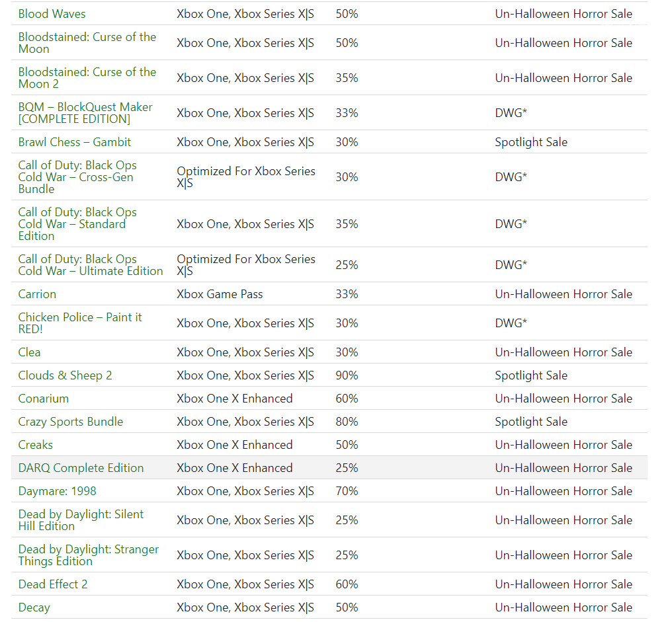
Task: Open the Crazy Sports Bundle link
Action: 71,422
